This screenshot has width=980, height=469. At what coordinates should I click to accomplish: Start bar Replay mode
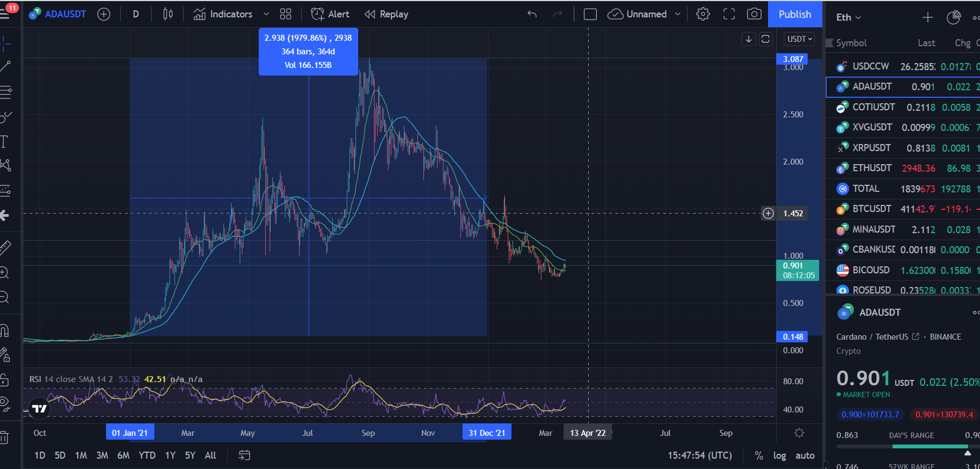[386, 14]
